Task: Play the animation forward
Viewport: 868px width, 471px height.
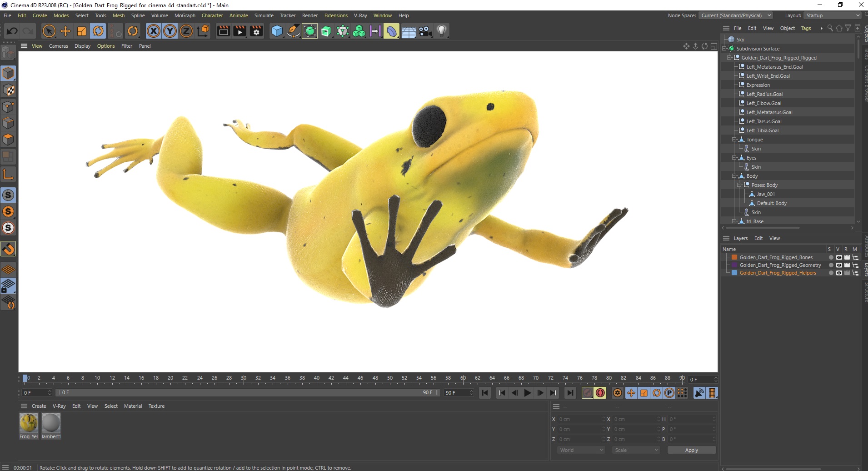Action: [527, 393]
